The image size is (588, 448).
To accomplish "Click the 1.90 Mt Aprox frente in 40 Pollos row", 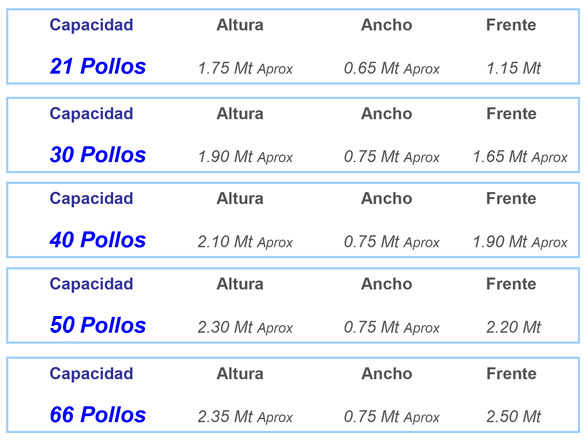I will [520, 242].
